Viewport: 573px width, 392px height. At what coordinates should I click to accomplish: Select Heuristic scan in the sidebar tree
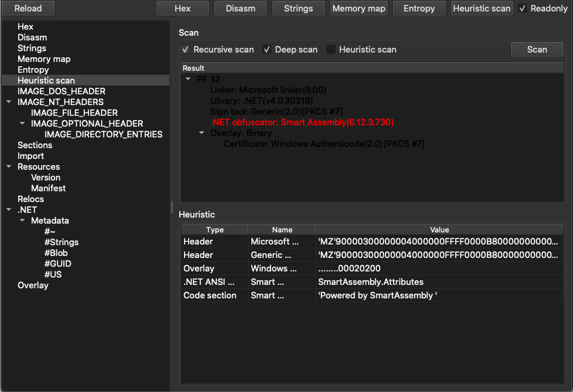pos(86,80)
